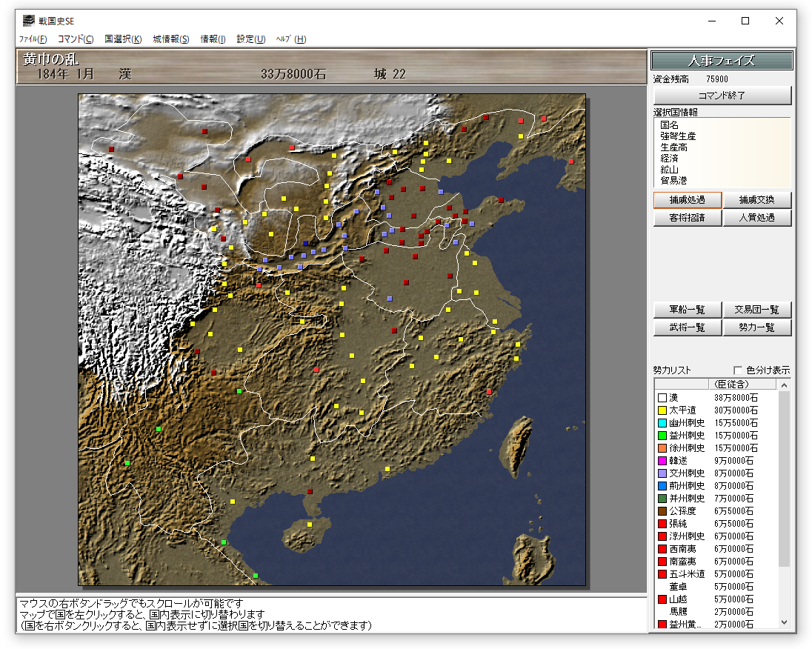The image size is (812, 649).
Task: Click the dark green 并州刺史 faction icon
Action: pyautogui.click(x=662, y=499)
